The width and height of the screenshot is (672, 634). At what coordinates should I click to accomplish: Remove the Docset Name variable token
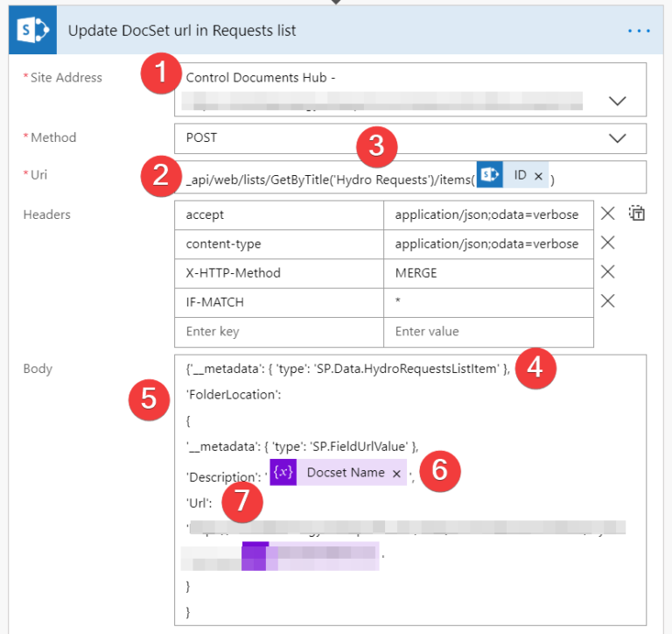click(397, 474)
